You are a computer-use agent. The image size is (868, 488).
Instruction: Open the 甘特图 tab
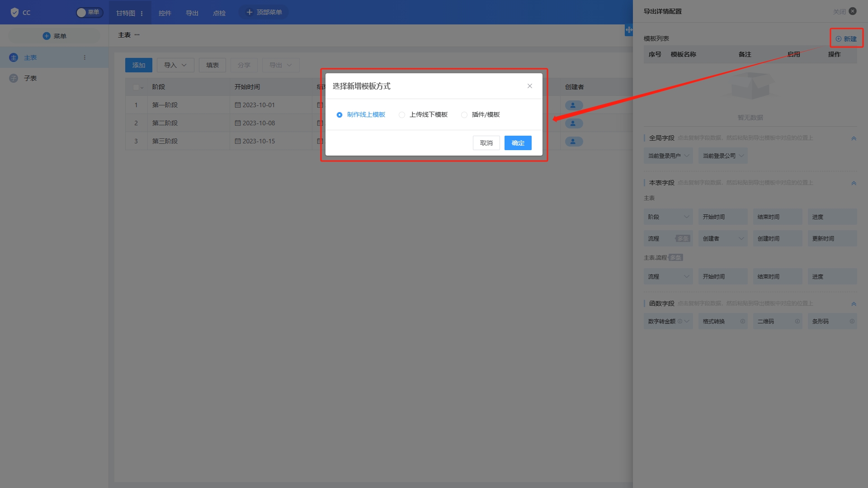pyautogui.click(x=126, y=13)
